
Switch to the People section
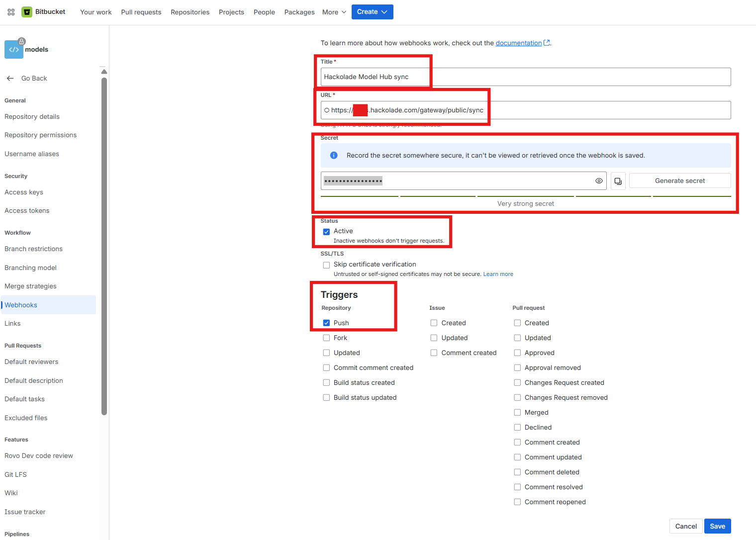tap(264, 12)
